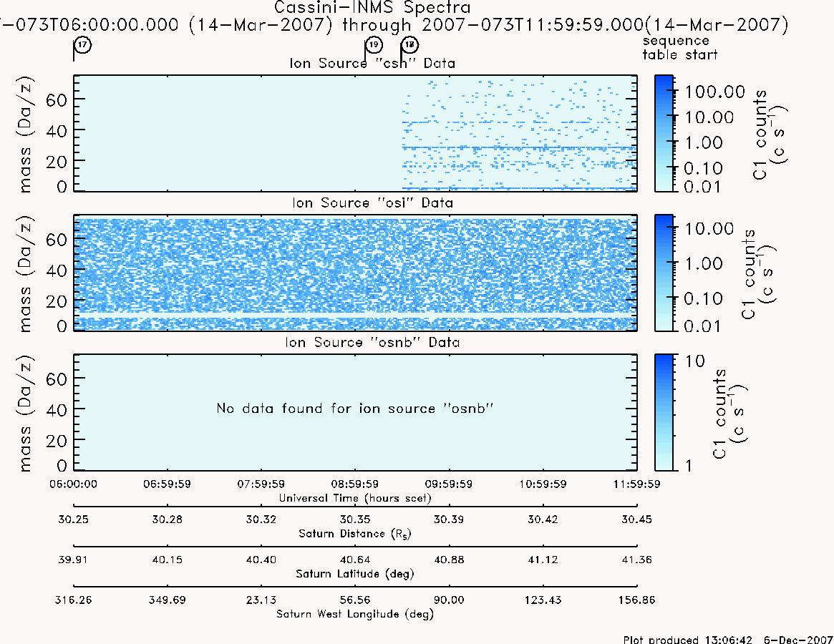Click the 'Ion Source "csh" Data' heading
Image resolution: width=834 pixels, height=644 pixels.
point(372,63)
